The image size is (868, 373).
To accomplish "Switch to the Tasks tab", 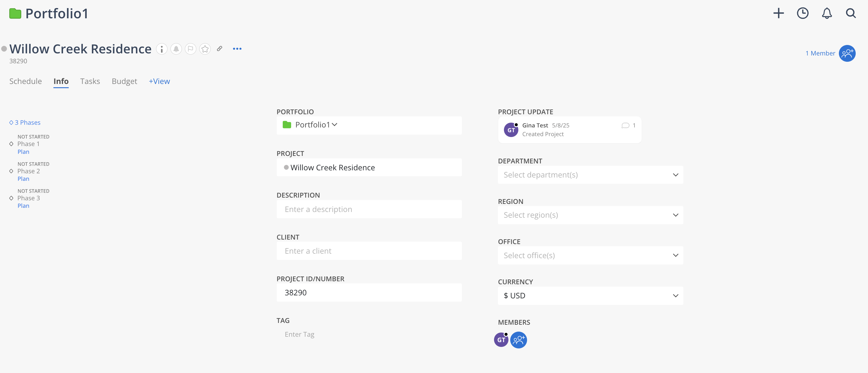I will tap(90, 81).
